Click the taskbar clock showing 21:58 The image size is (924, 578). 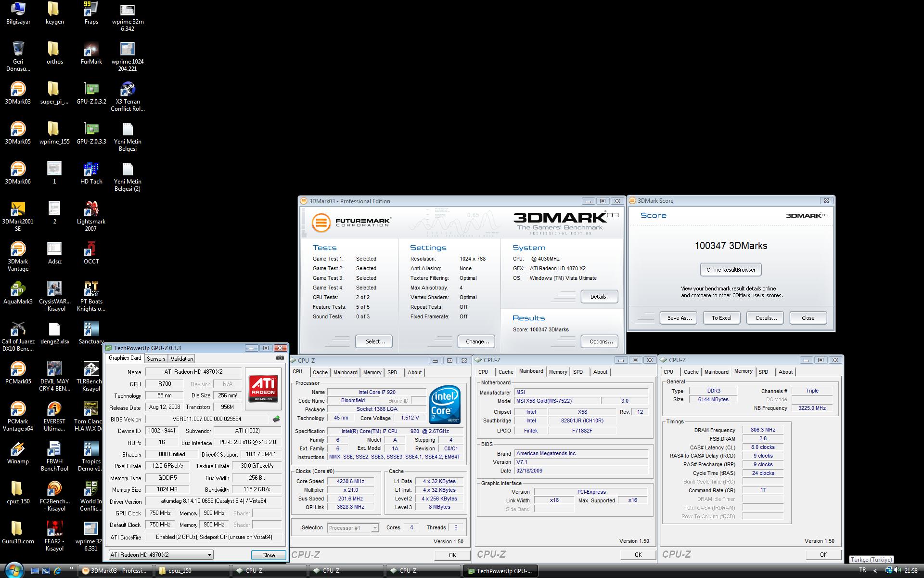pyautogui.click(x=911, y=570)
